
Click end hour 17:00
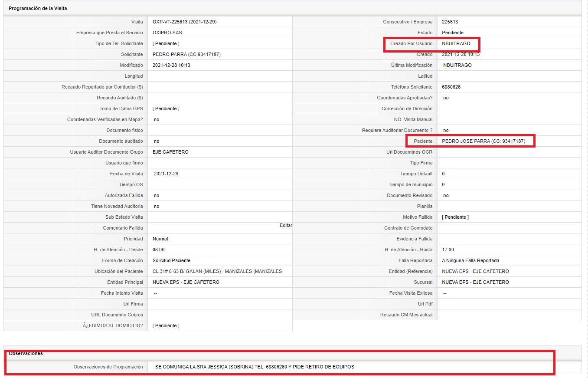[x=448, y=250]
